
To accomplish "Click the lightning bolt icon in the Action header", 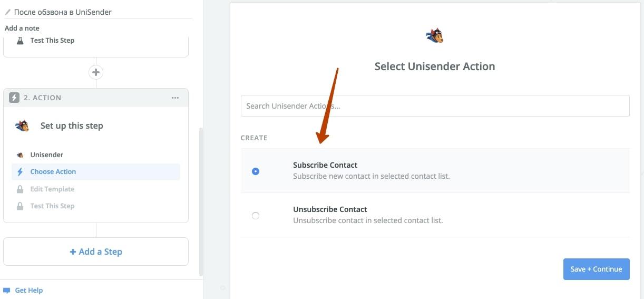I will [x=14, y=98].
